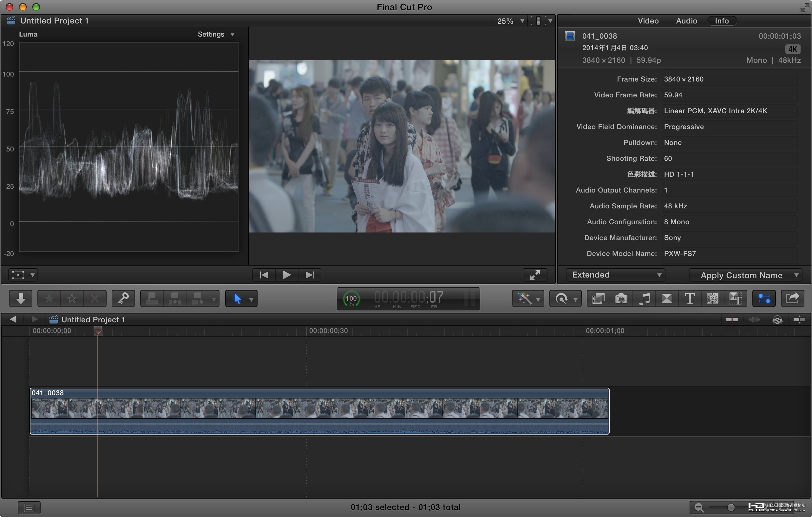
Task: Open the Photos browser camera icon
Action: (x=621, y=298)
